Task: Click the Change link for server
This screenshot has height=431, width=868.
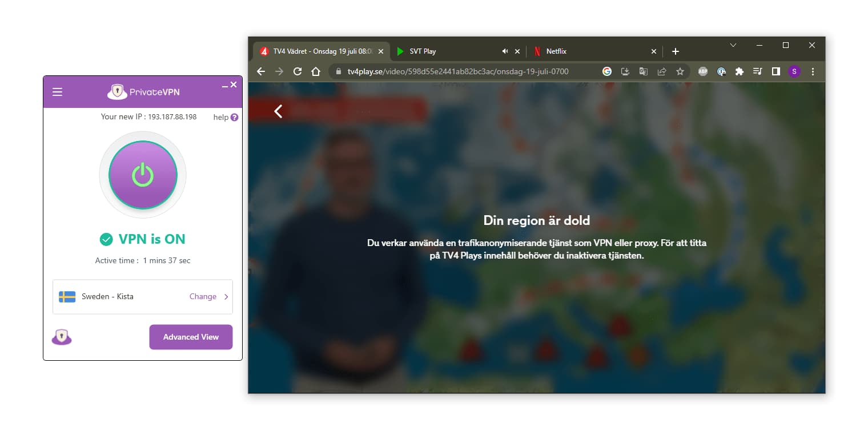Action: point(203,296)
